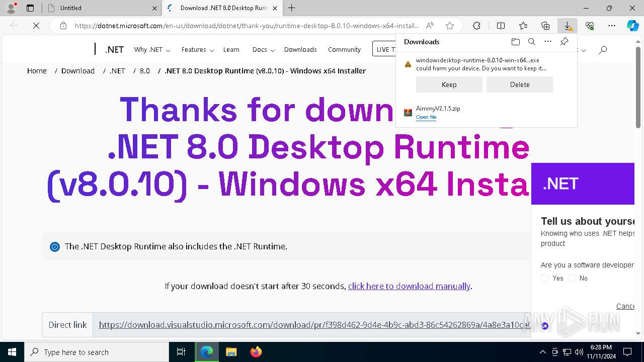
Task: Open the Community nav item
Action: tap(344, 49)
